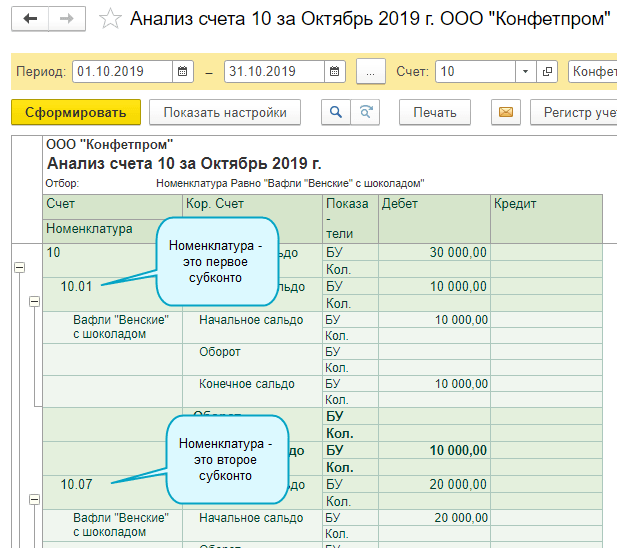
Task: Go back with the left arrow button
Action: [x=30, y=18]
